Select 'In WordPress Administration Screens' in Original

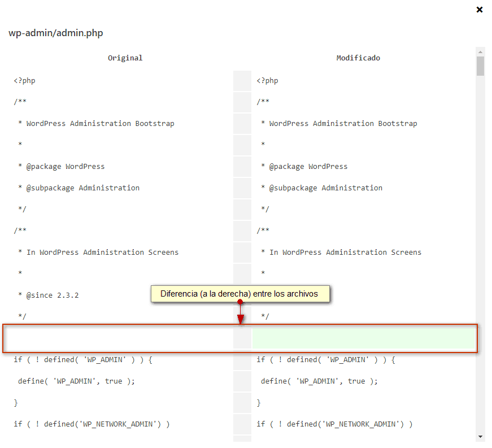click(x=98, y=252)
